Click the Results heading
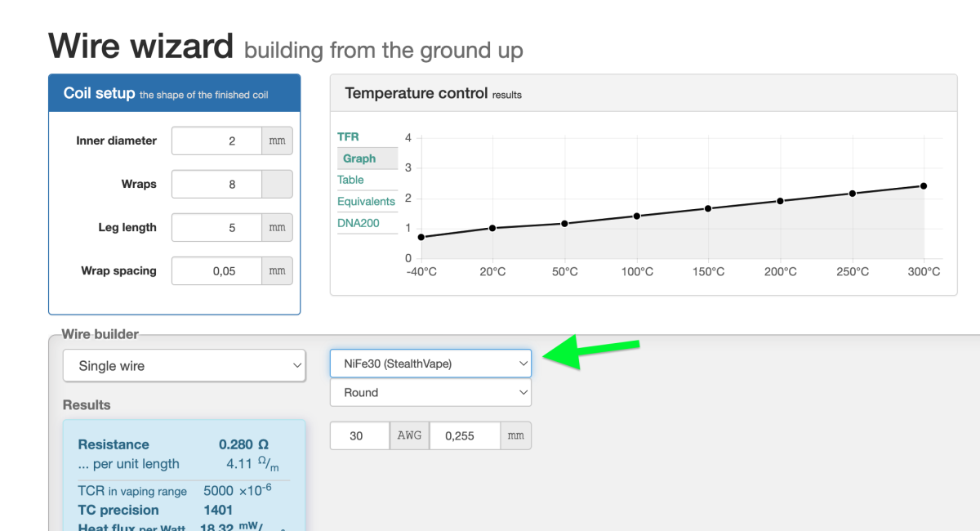 click(87, 404)
